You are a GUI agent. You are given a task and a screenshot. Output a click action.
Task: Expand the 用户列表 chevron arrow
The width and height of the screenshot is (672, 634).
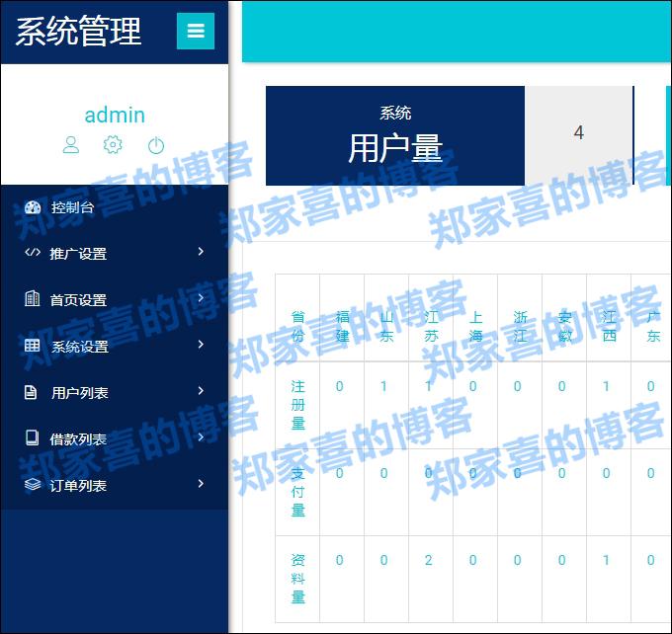tap(201, 390)
